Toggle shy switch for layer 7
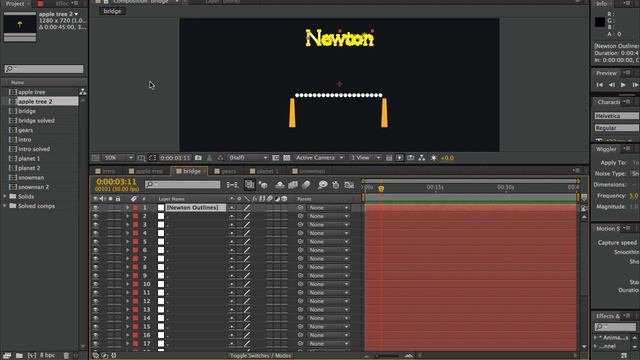 [x=232, y=258]
